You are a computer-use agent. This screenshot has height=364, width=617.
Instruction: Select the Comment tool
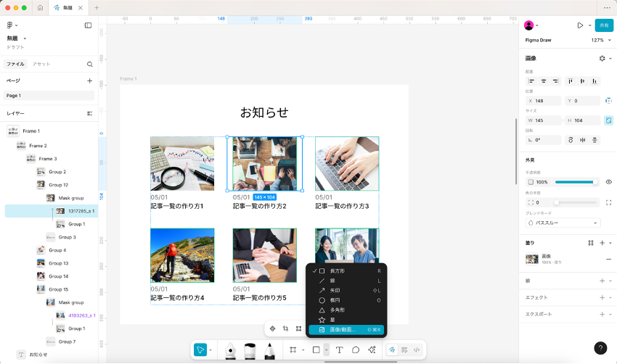tap(356, 349)
